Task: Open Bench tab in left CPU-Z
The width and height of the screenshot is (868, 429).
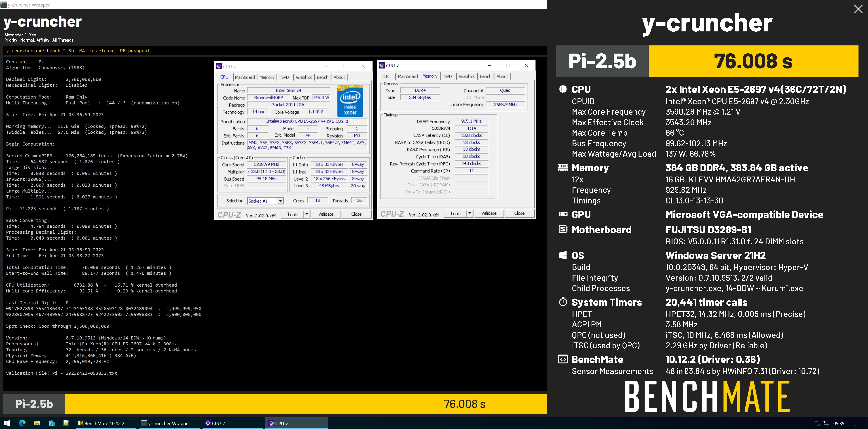Action: (323, 77)
